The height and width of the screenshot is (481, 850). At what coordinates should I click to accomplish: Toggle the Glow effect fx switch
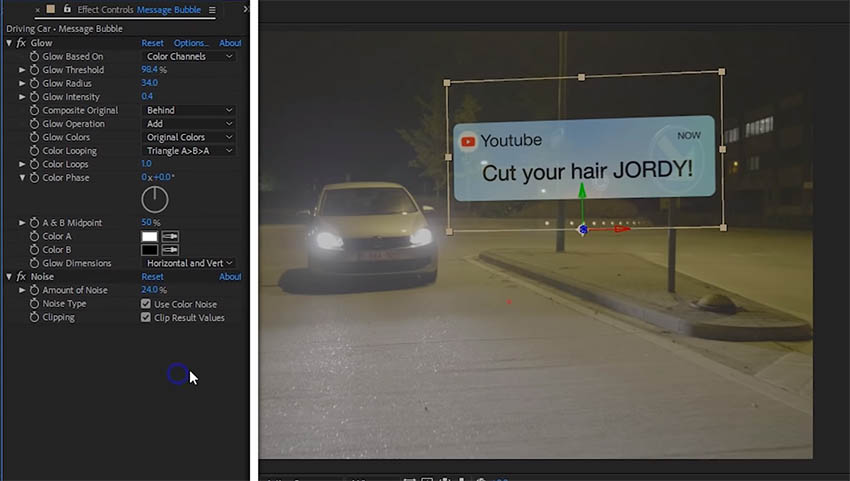click(x=21, y=43)
